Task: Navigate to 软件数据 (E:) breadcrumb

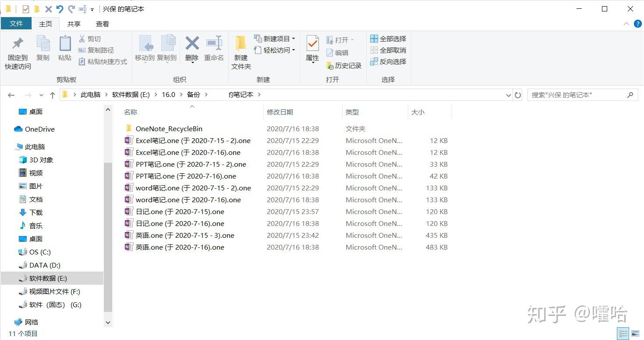Action: pos(131,95)
